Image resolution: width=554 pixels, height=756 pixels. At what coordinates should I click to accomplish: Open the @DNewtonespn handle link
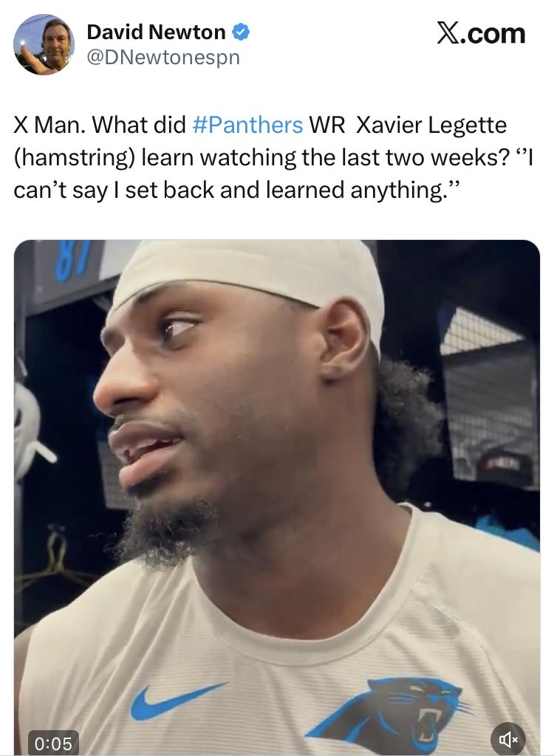coord(163,58)
